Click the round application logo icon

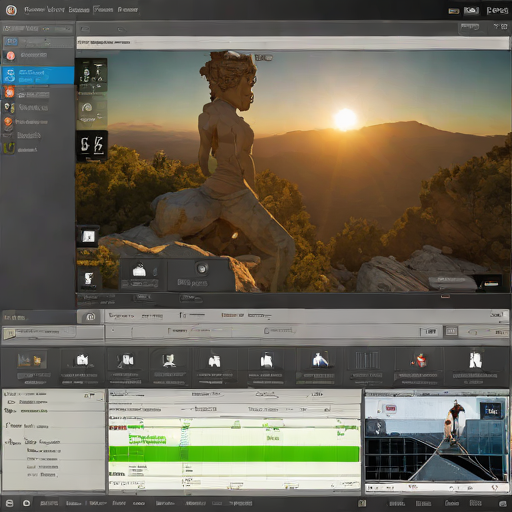11,10
